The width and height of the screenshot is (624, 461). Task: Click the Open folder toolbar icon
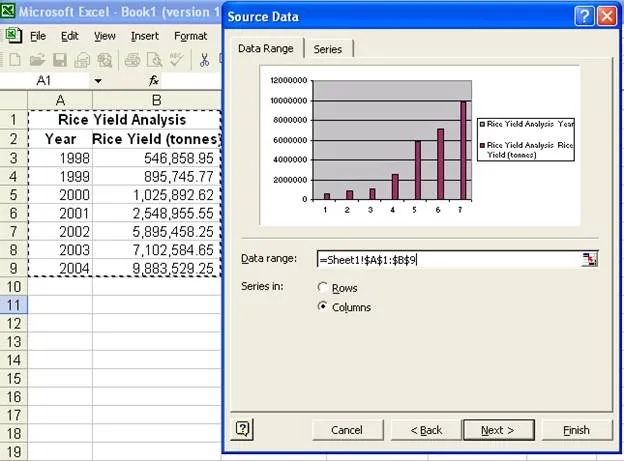pos(37,60)
